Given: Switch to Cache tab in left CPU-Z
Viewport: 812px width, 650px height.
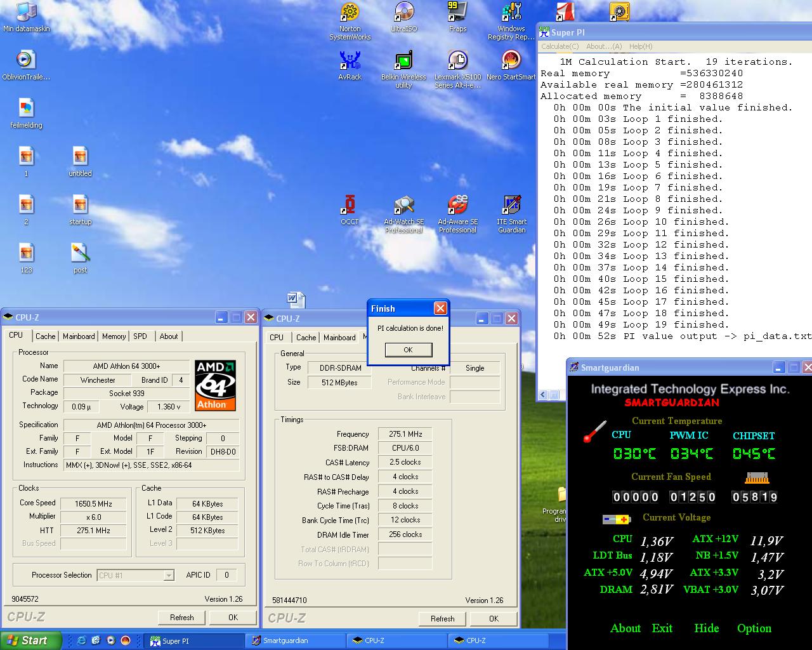Looking at the screenshot, I should pyautogui.click(x=45, y=336).
